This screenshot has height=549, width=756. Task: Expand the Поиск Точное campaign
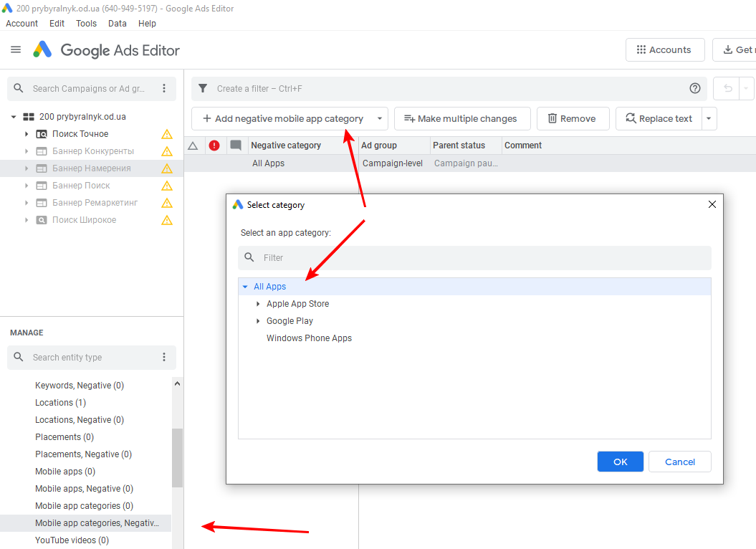click(x=27, y=133)
